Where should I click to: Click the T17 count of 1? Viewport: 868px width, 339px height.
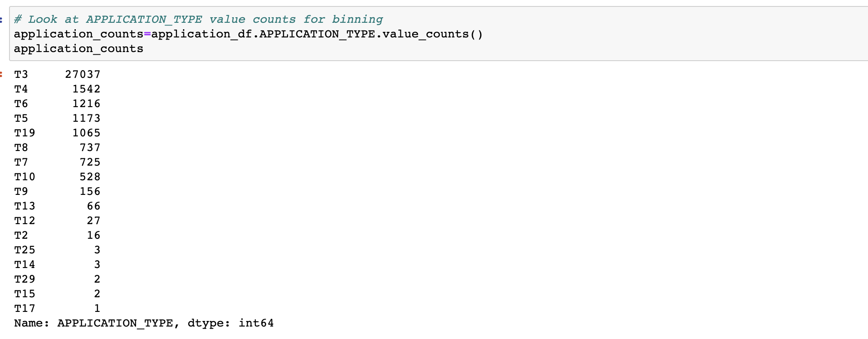(x=97, y=308)
